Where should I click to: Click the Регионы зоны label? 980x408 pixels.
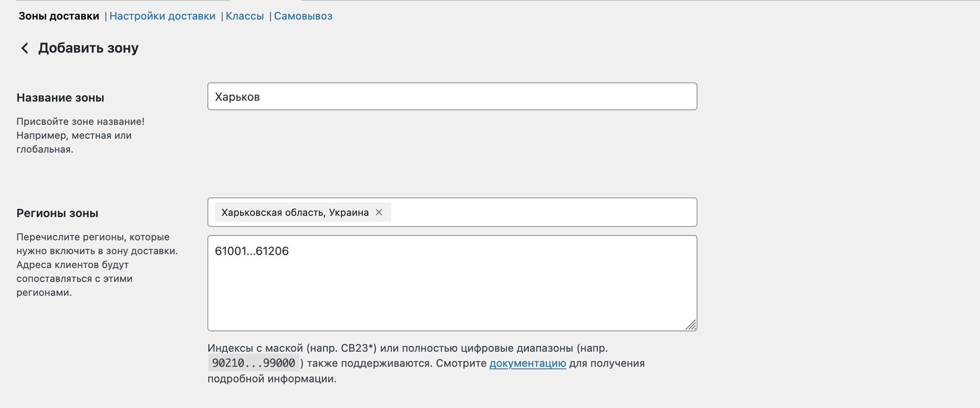[x=57, y=213]
